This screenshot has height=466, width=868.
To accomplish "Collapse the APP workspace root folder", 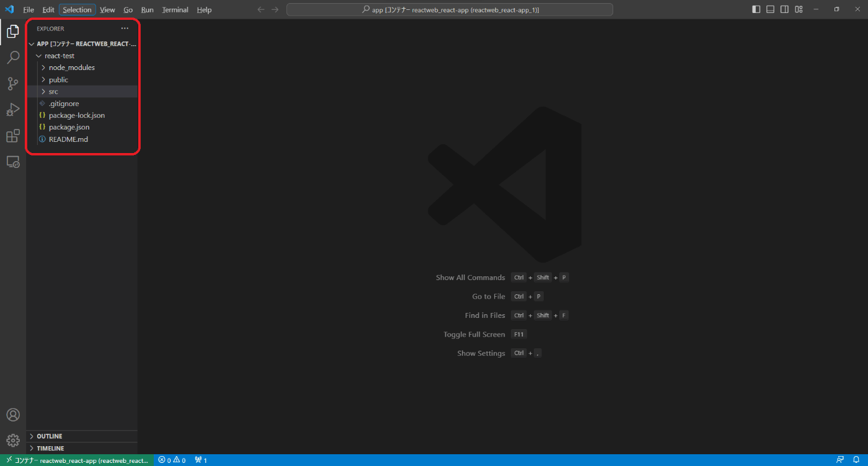I will tap(82, 44).
